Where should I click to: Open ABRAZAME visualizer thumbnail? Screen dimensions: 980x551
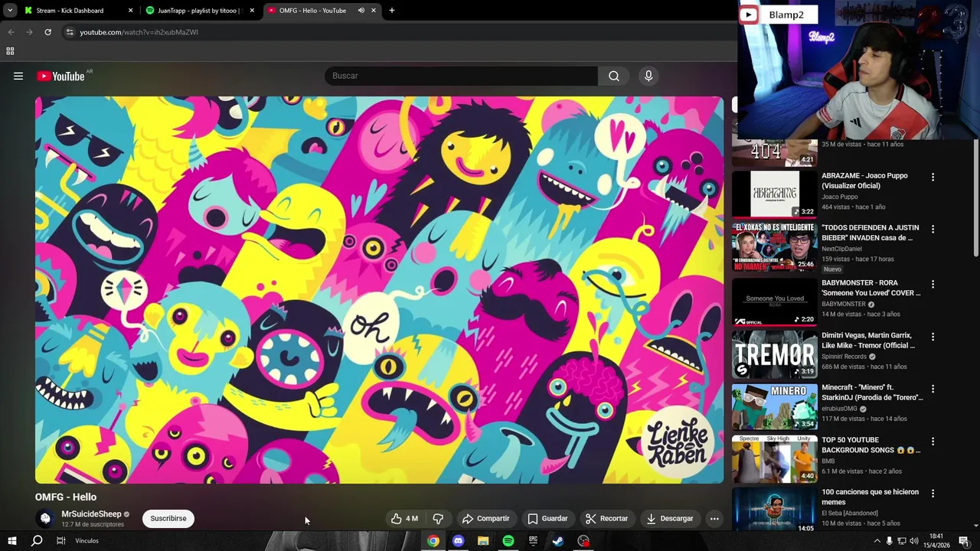774,194
